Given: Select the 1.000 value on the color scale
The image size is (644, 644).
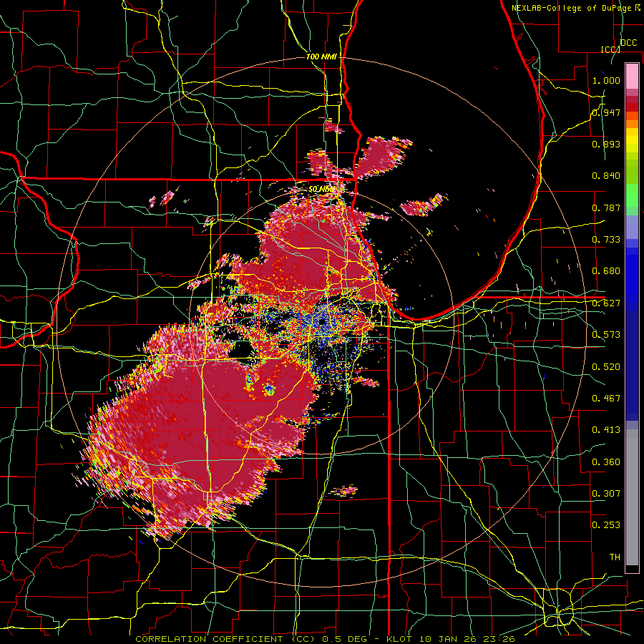Looking at the screenshot, I should click(x=606, y=80).
